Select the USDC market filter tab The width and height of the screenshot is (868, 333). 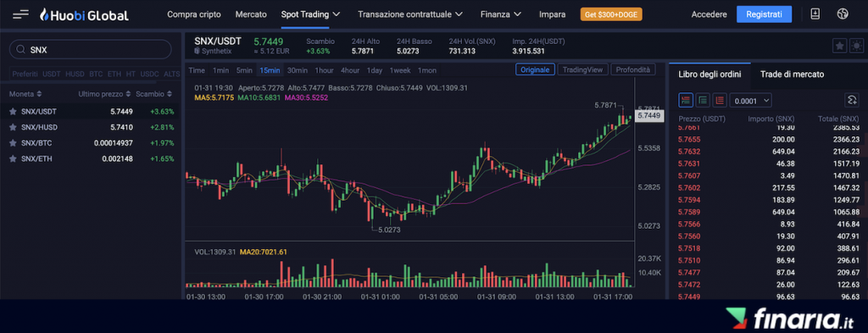point(149,74)
